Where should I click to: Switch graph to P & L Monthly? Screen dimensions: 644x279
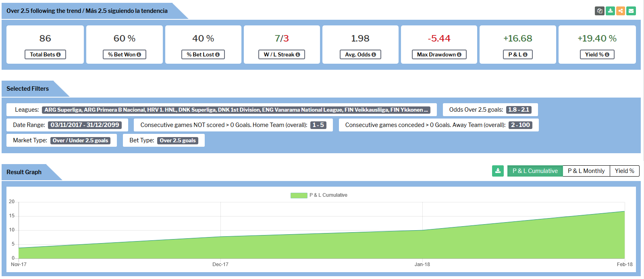tap(586, 171)
